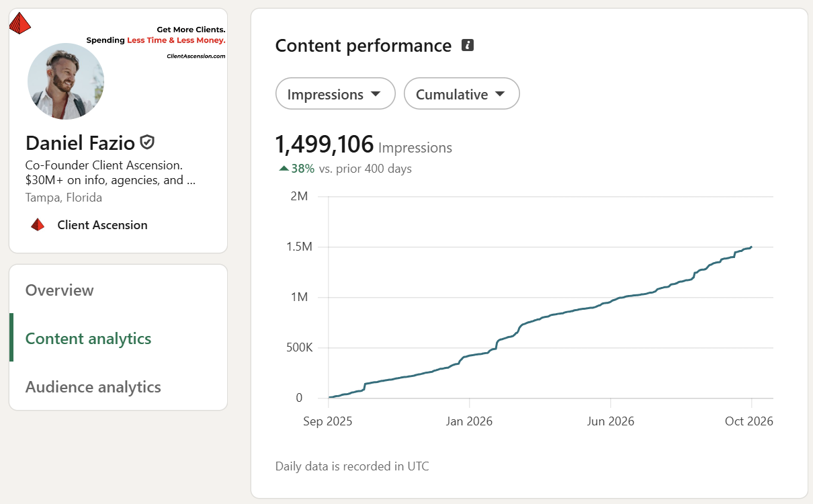
Task: Click the Tampa, Florida location text
Action: (64, 198)
